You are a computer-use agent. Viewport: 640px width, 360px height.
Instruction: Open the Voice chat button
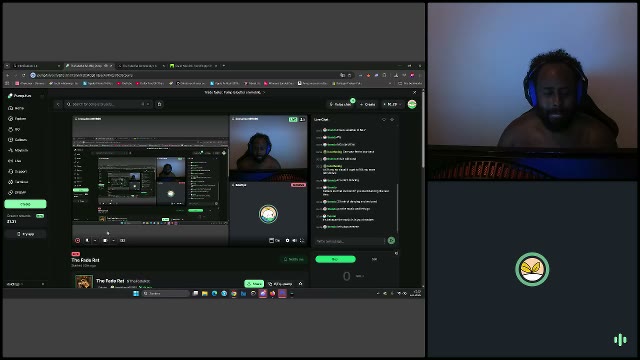point(340,104)
